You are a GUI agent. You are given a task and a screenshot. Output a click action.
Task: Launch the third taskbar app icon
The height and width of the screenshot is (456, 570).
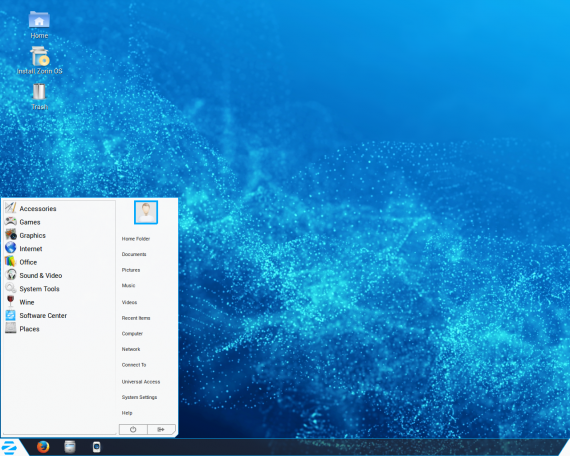pyautogui.click(x=96, y=447)
